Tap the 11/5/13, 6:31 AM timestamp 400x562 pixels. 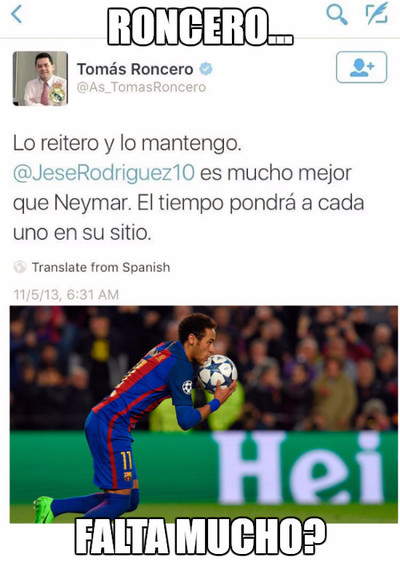click(x=66, y=295)
